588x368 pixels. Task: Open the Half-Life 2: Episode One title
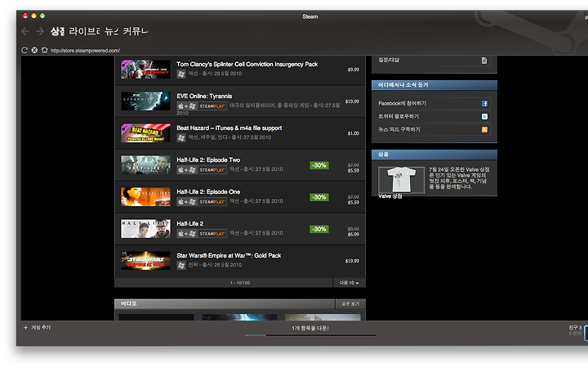[x=208, y=192]
